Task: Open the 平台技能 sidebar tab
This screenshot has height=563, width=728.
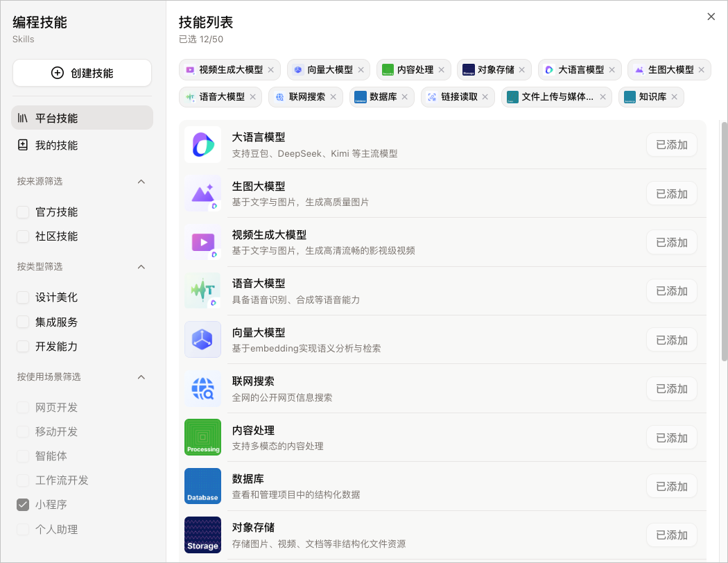Action: coord(83,118)
